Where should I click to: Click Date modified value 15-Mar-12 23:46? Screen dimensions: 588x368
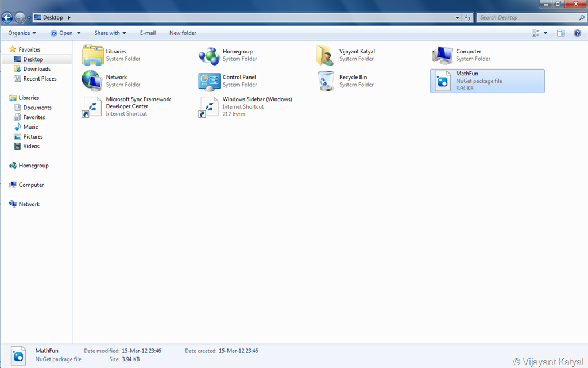(141, 351)
